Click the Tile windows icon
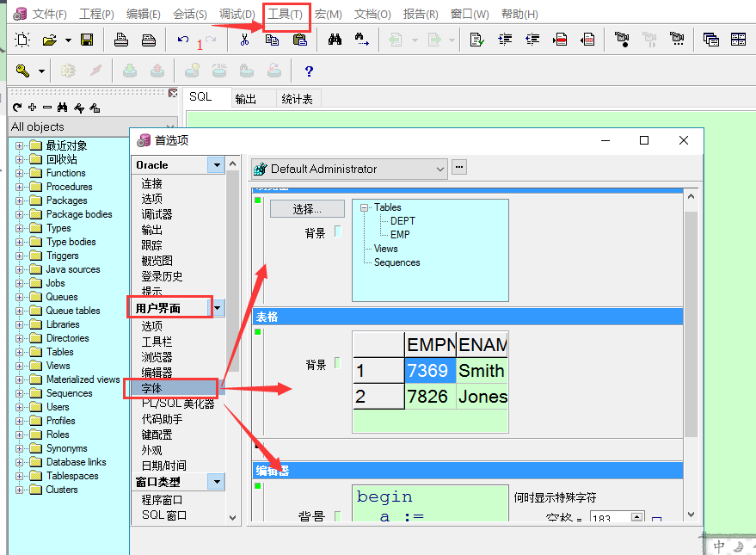This screenshot has height=555, width=756. (x=738, y=40)
